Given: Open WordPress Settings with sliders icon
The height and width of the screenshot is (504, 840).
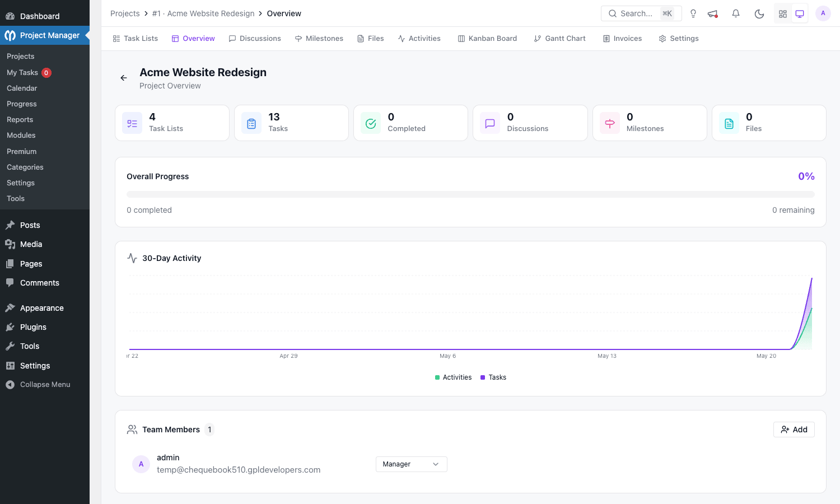Looking at the screenshot, I should click(x=45, y=366).
